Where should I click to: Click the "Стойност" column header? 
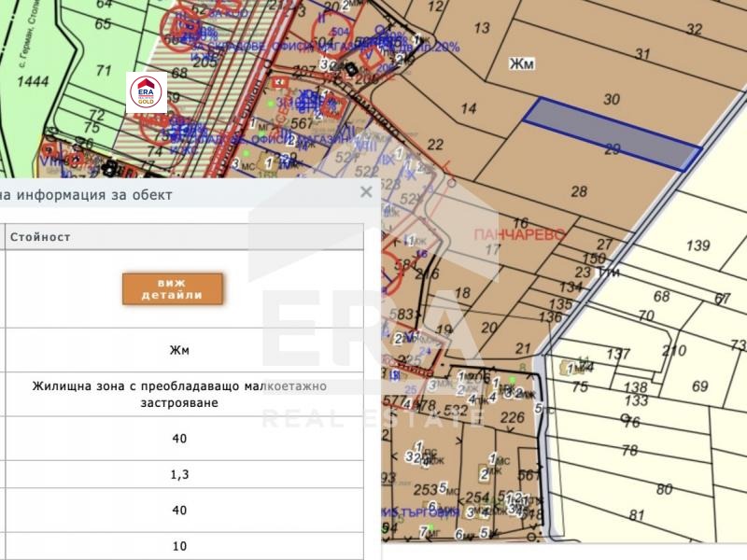click(40, 237)
